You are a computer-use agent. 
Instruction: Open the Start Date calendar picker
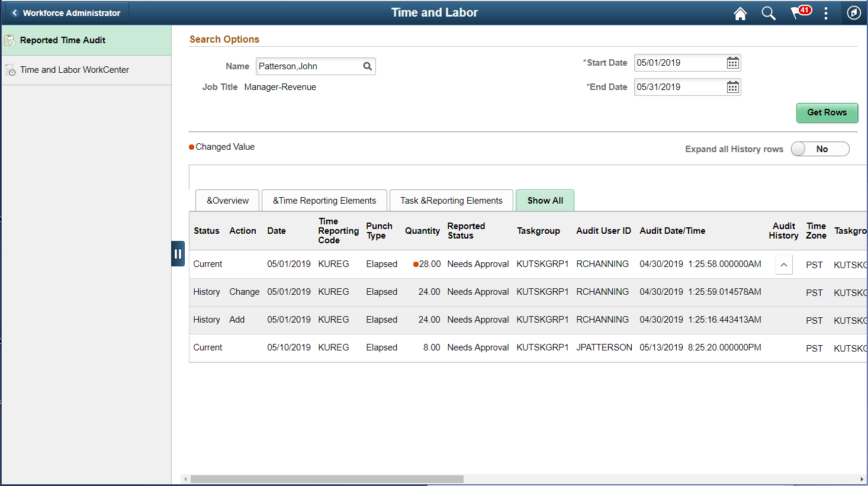(x=732, y=63)
